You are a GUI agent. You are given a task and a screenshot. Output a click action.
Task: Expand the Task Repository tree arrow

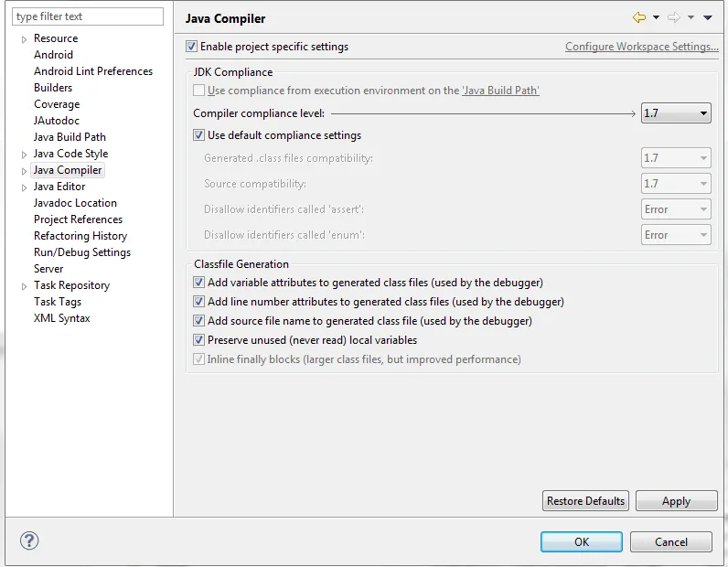24,286
